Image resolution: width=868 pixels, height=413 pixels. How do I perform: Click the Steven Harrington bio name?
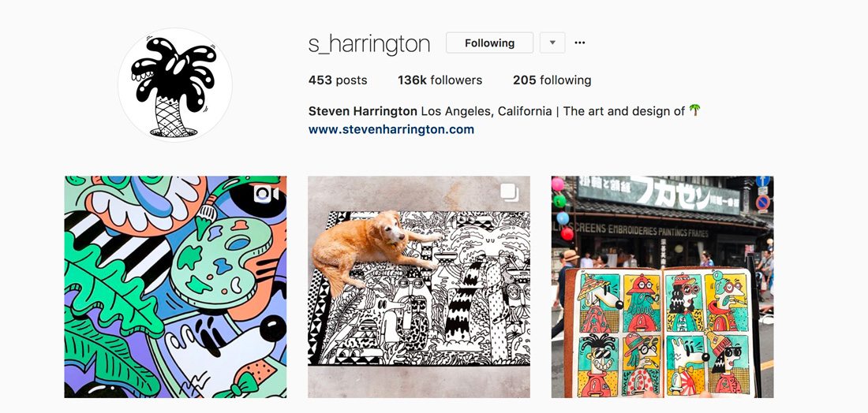363,111
